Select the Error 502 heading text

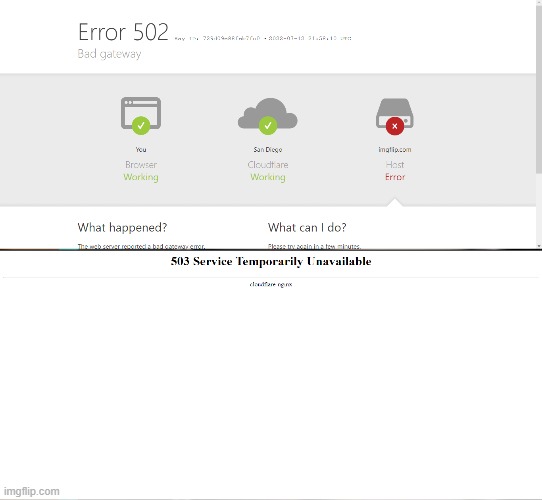point(123,32)
